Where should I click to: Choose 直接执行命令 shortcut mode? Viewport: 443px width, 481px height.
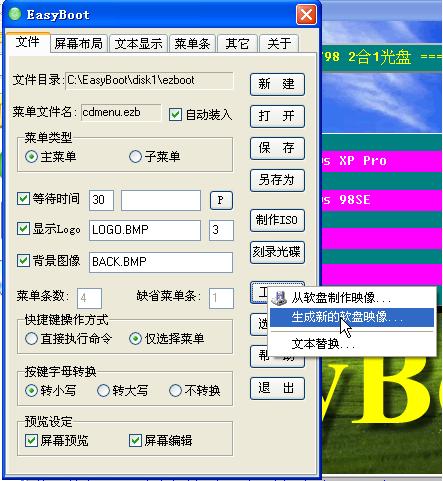point(31,339)
